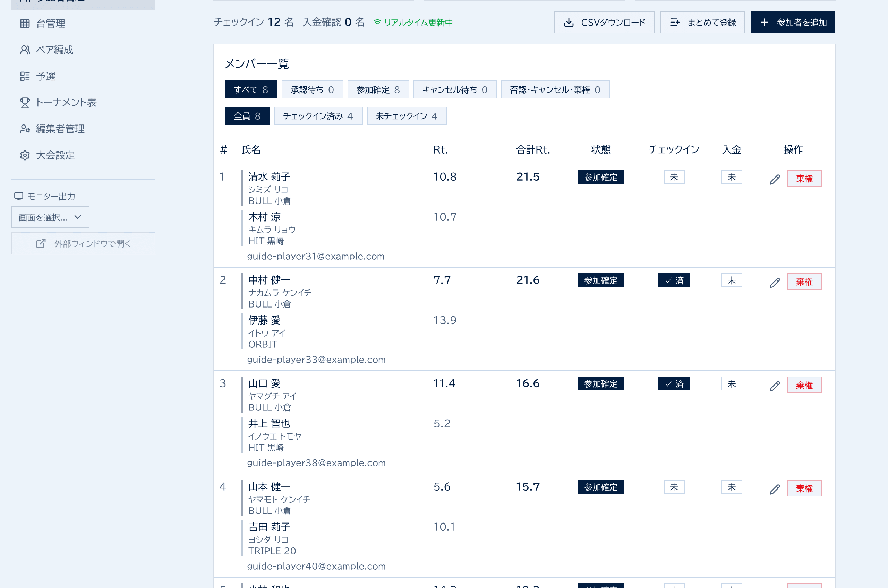This screenshot has height=588, width=888.
Task: Select the 全員 8 filter
Action: (247, 116)
